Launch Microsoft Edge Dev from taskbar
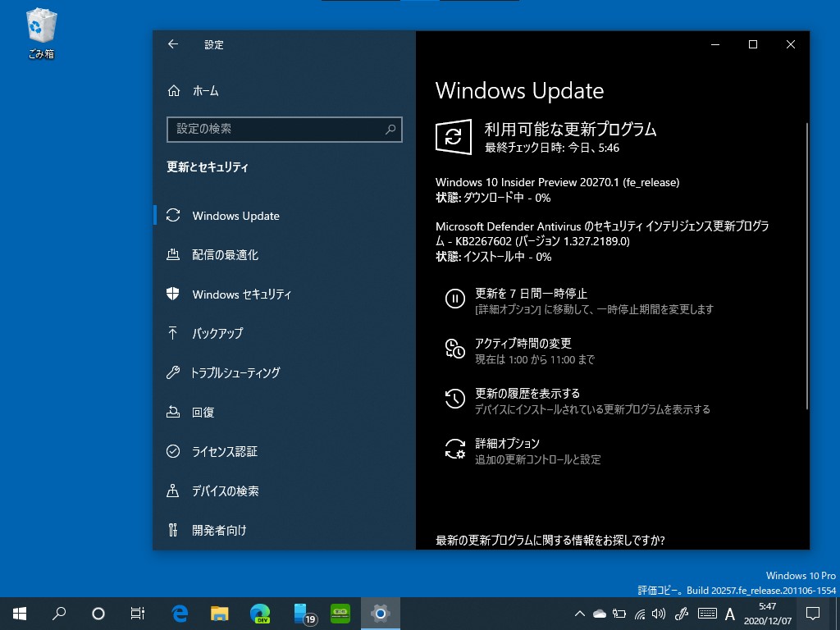840x630 pixels. coord(258,614)
